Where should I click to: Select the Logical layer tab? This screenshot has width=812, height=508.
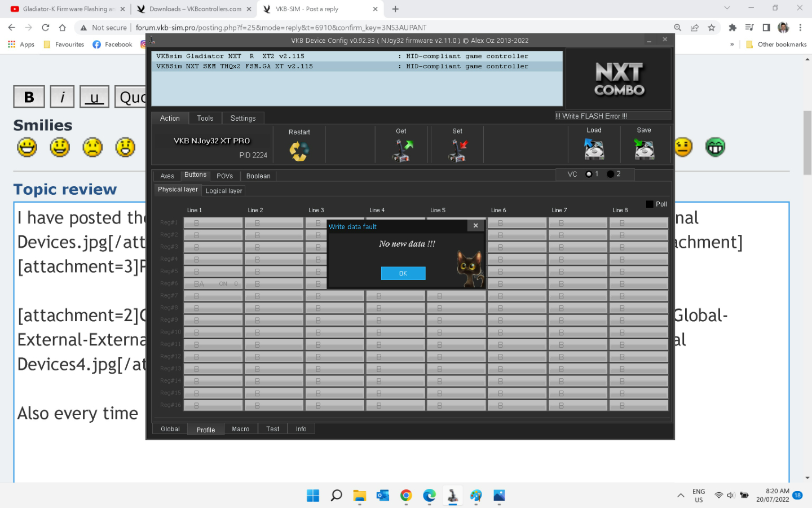pyautogui.click(x=224, y=191)
